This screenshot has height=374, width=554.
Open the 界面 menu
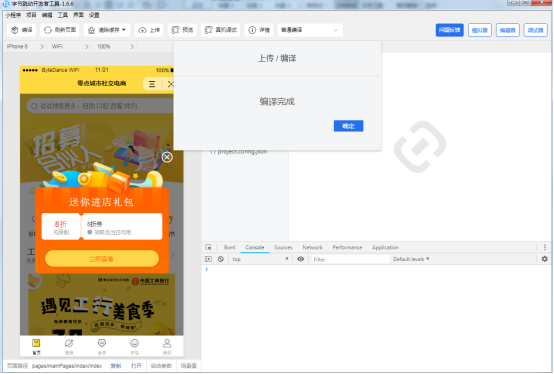point(78,15)
